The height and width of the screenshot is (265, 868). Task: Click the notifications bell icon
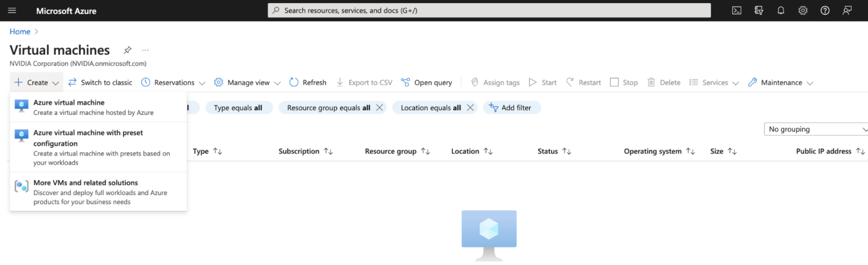click(781, 11)
